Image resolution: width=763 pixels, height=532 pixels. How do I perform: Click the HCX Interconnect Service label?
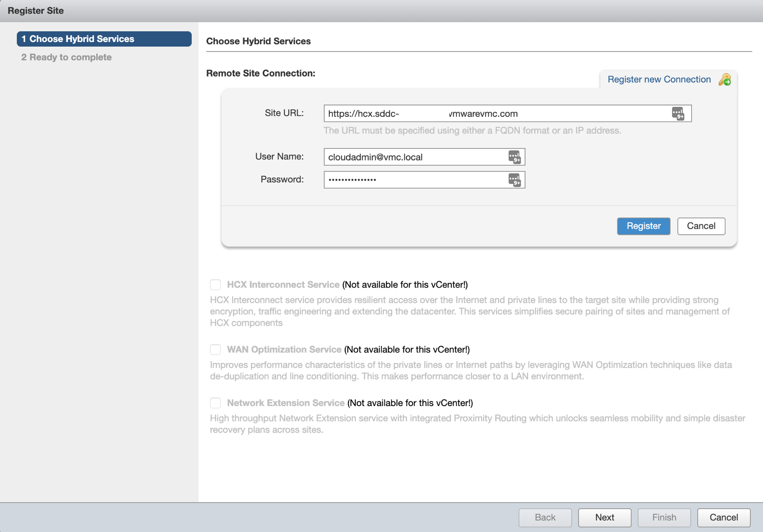[x=283, y=285]
